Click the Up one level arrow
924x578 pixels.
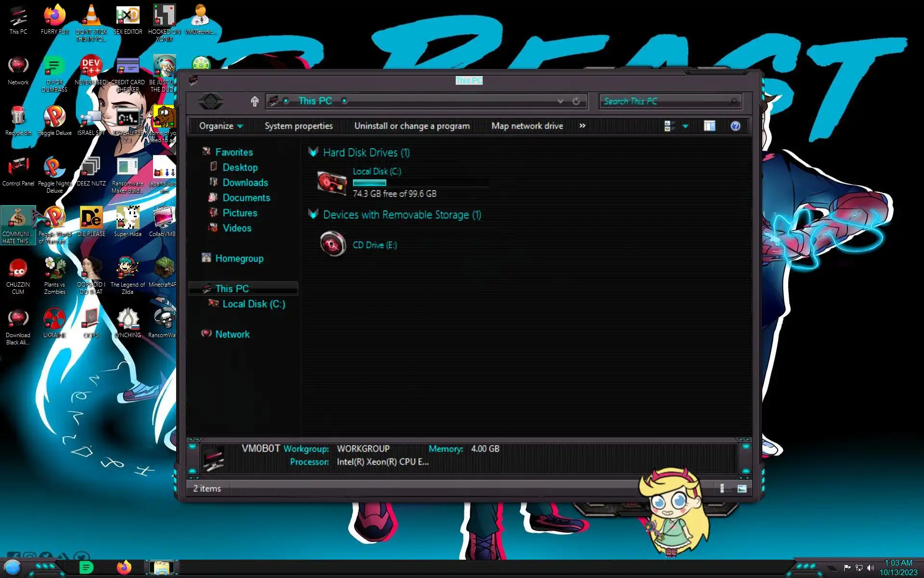[255, 101]
